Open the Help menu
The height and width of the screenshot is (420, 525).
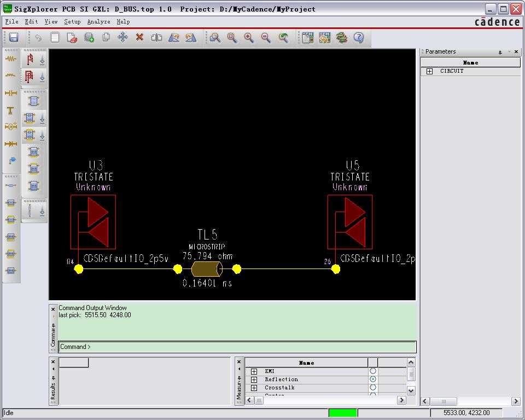click(123, 21)
